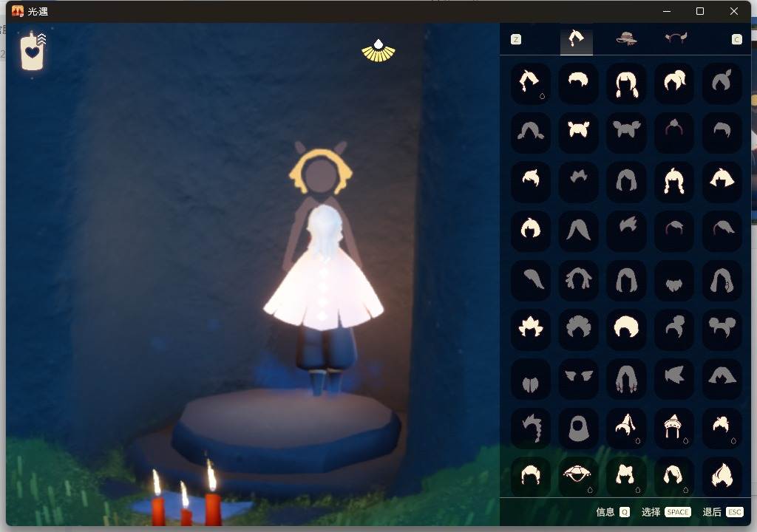Screen dimensions: 757x532
Task: Select gray spiky swept-back hair
Action: 626,231
